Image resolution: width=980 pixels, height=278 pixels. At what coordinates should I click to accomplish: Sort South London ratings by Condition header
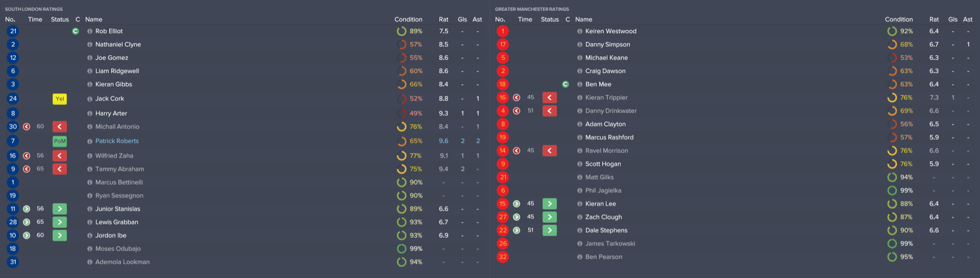pyautogui.click(x=408, y=19)
